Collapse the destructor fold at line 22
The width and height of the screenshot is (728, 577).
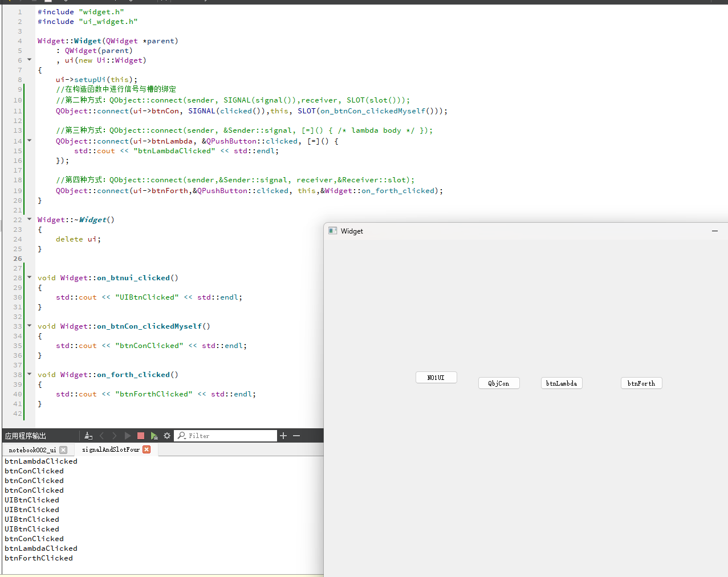tap(29, 219)
